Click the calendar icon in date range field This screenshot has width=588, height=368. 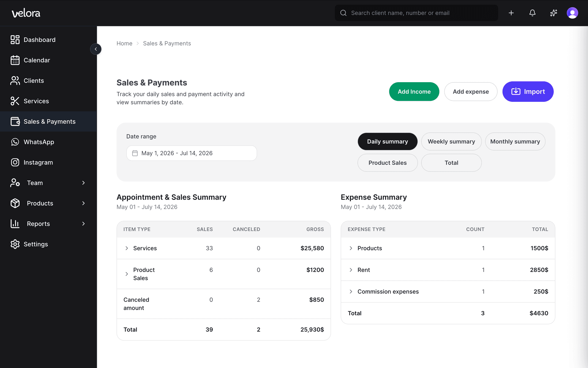point(135,153)
